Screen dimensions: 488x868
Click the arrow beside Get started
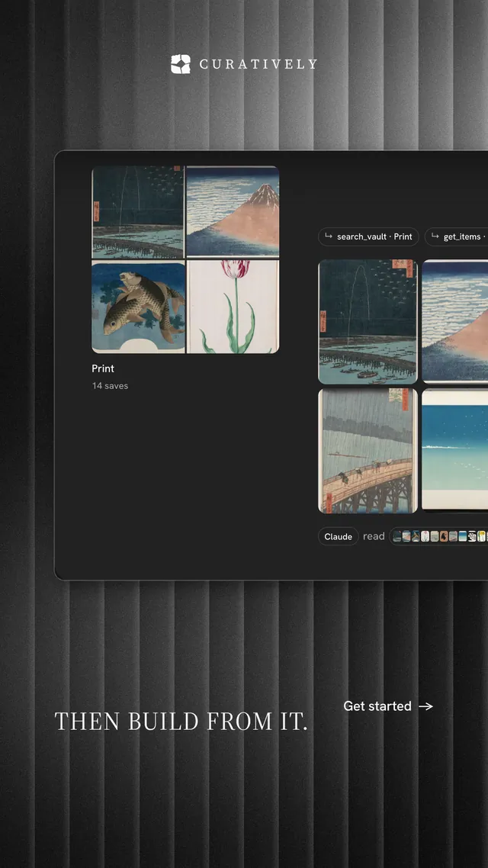click(425, 706)
